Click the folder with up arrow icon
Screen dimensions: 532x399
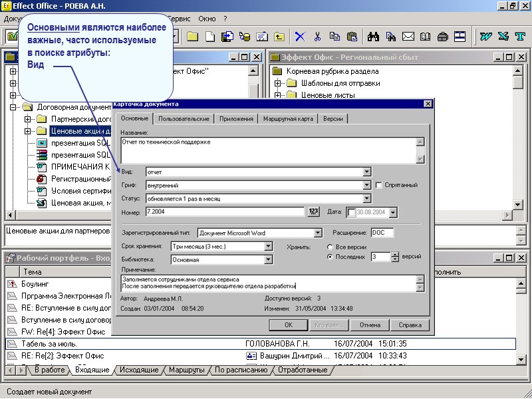(x=279, y=37)
